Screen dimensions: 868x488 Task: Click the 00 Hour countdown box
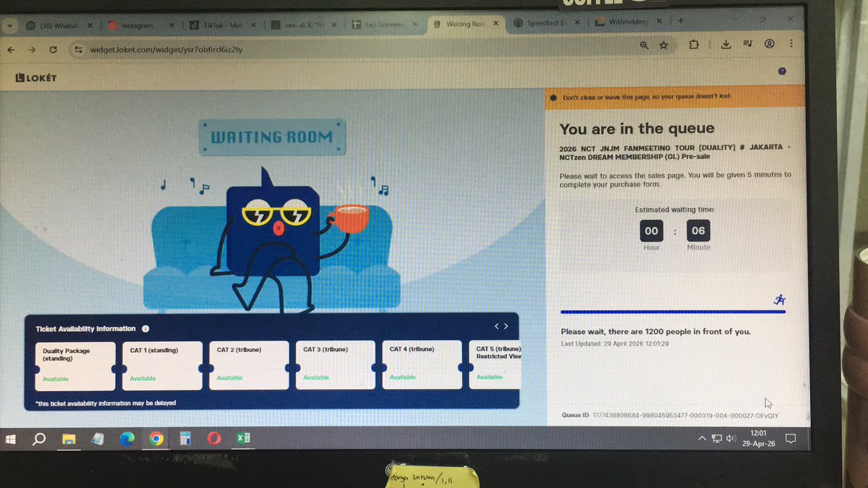651,231
